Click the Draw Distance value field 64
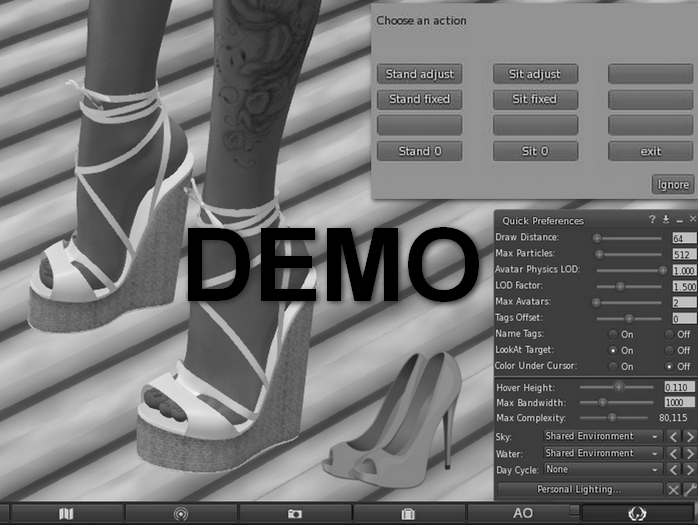Screen dimensions: 698x525 coord(684,238)
